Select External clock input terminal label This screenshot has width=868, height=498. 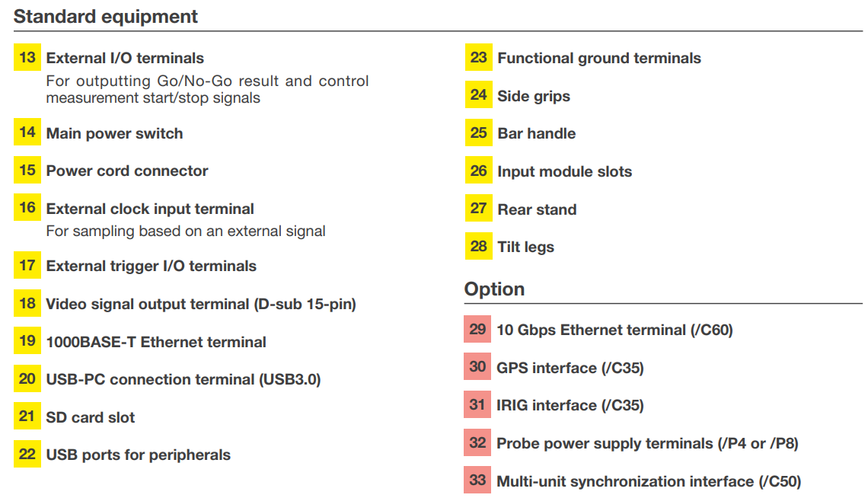150,209
